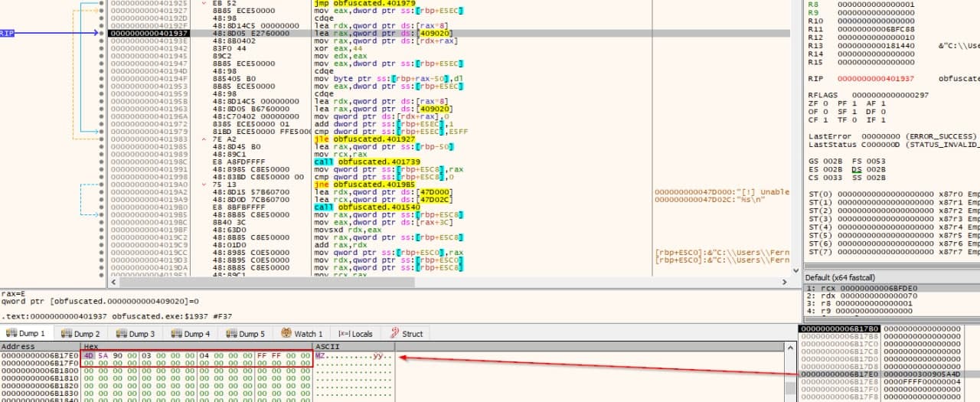This screenshot has width=980, height=402.
Task: Open the Dump 2 tab icon
Action: 66,334
